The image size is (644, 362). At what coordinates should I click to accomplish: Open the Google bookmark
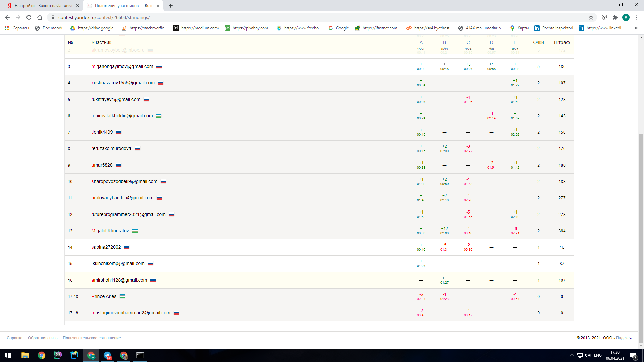pyautogui.click(x=339, y=28)
